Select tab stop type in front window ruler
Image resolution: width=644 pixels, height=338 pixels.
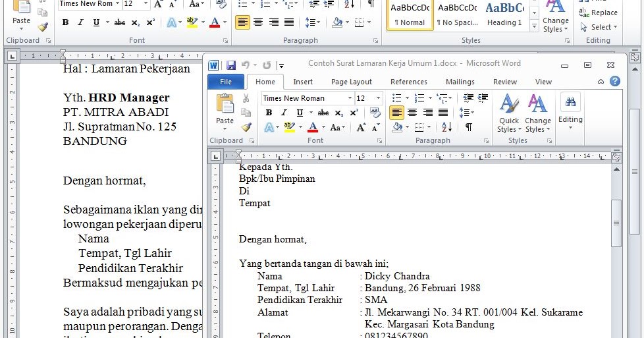pyautogui.click(x=215, y=156)
